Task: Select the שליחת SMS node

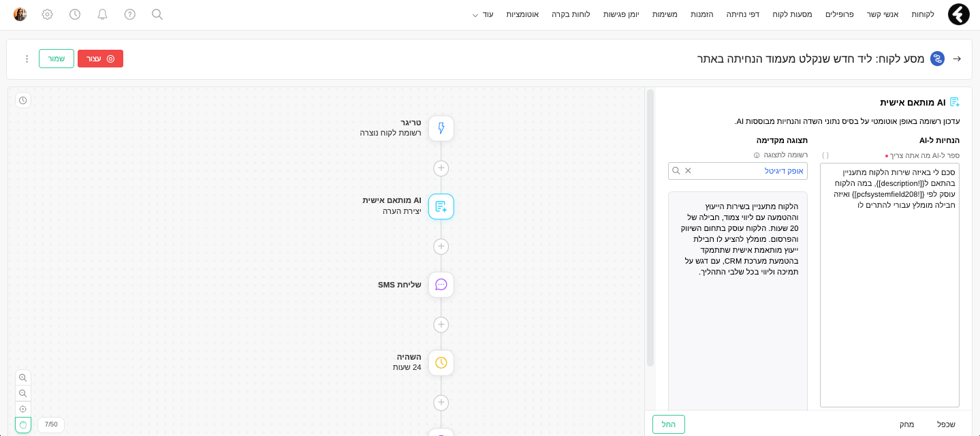Action: point(441,285)
